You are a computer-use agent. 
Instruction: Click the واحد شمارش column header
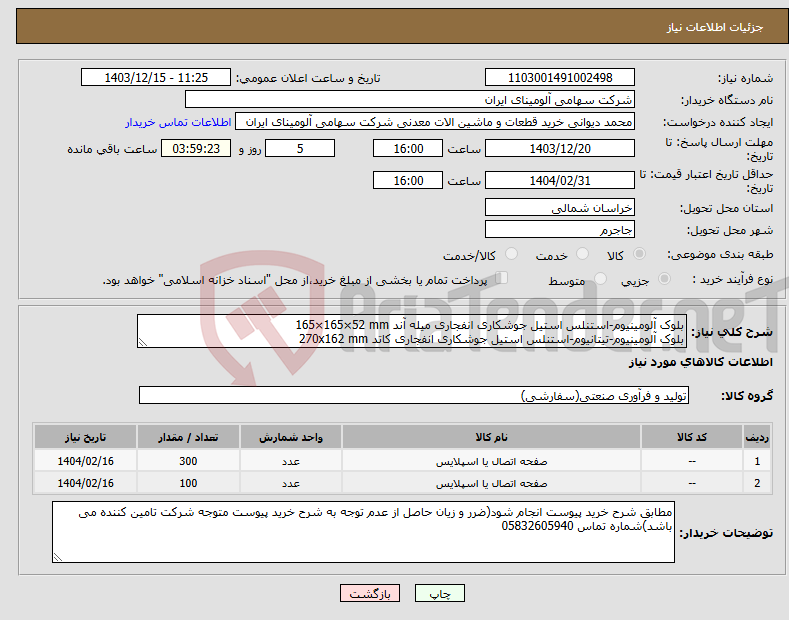291,437
